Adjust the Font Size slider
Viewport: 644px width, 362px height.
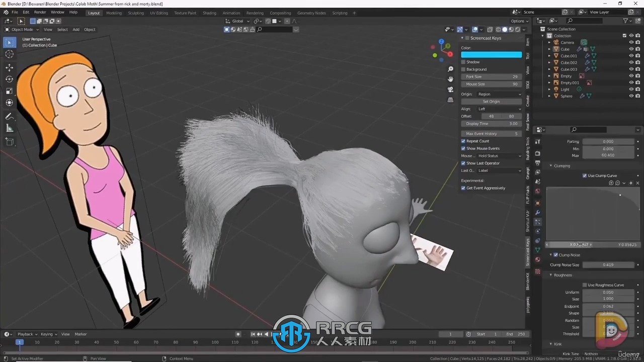coord(492,76)
